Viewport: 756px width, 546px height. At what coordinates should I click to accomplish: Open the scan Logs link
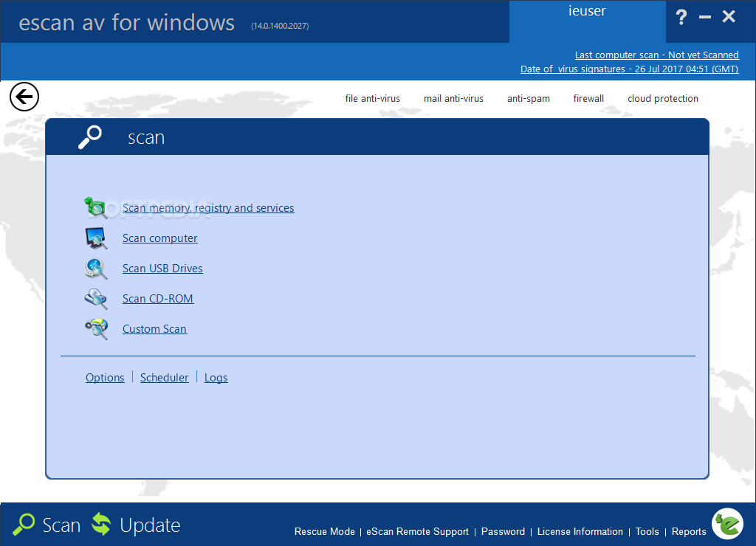pyautogui.click(x=216, y=378)
